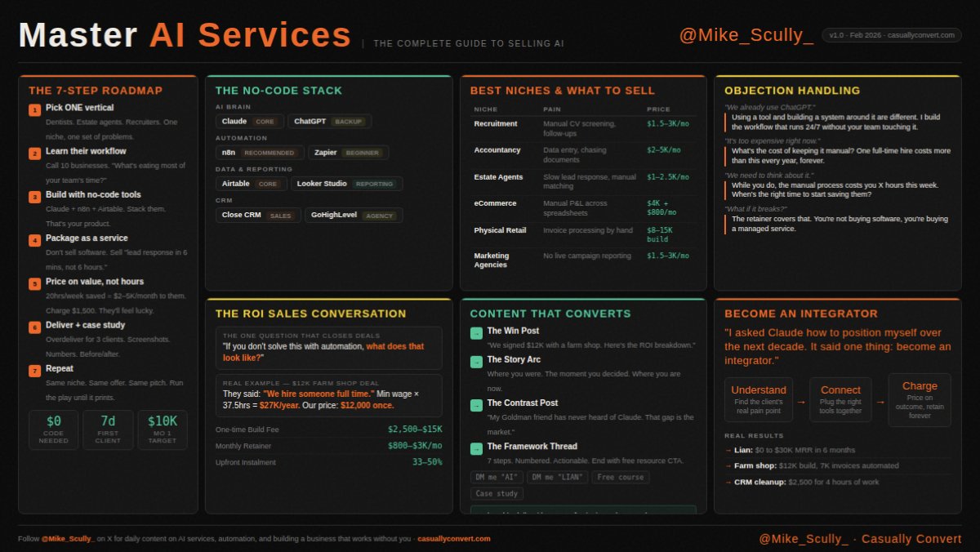Click the Airtable CORE chip

[x=252, y=184]
